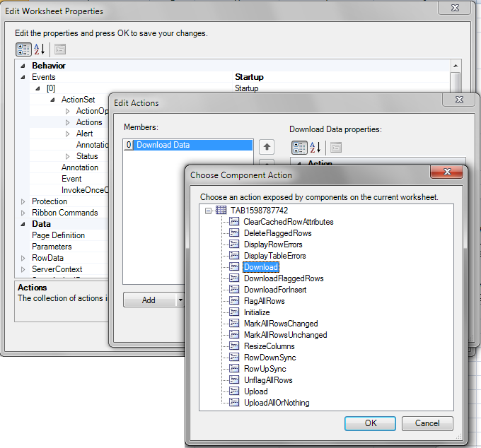The image size is (481, 448).
Task: Collapse the [0] event entry
Action: point(37,88)
